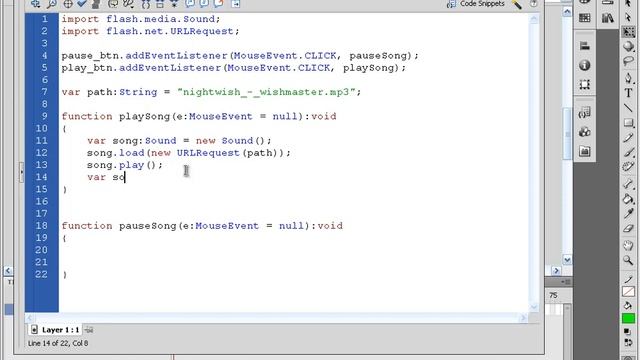Open the Code Snippets dock icon

(584, 113)
